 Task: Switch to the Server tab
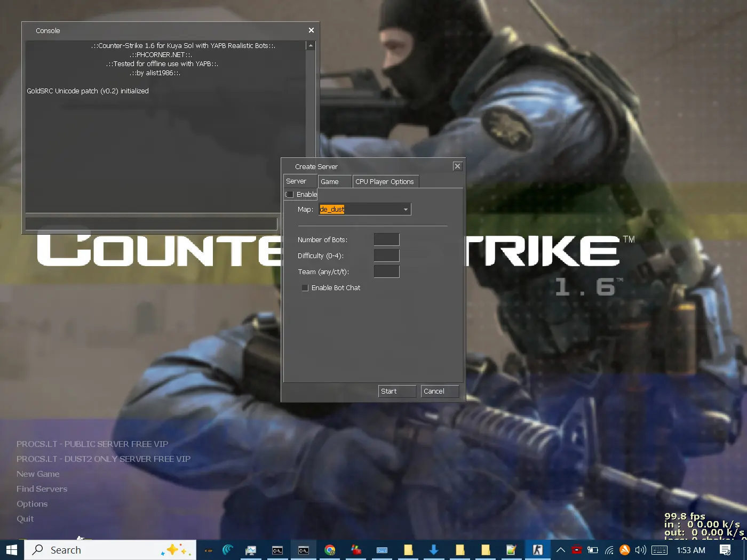point(300,181)
